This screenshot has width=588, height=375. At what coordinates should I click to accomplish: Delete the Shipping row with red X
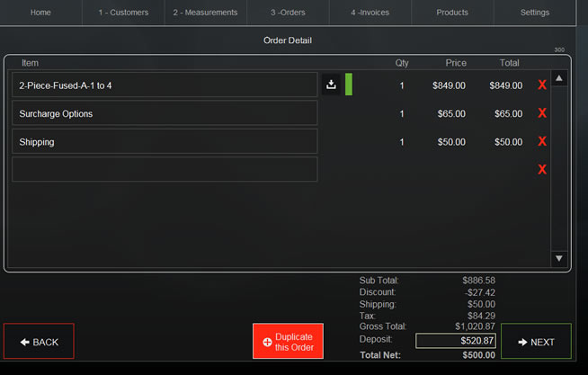point(542,141)
